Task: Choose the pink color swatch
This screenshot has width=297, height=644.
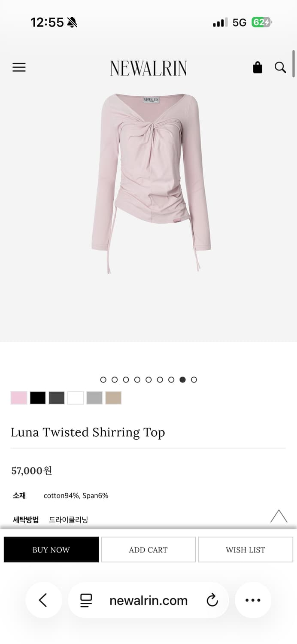Action: click(x=19, y=398)
